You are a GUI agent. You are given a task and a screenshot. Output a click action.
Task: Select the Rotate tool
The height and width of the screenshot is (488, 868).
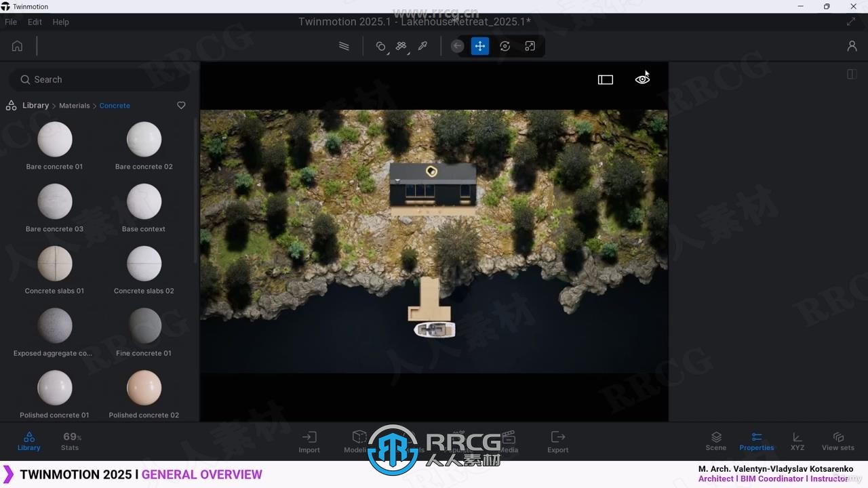(505, 46)
